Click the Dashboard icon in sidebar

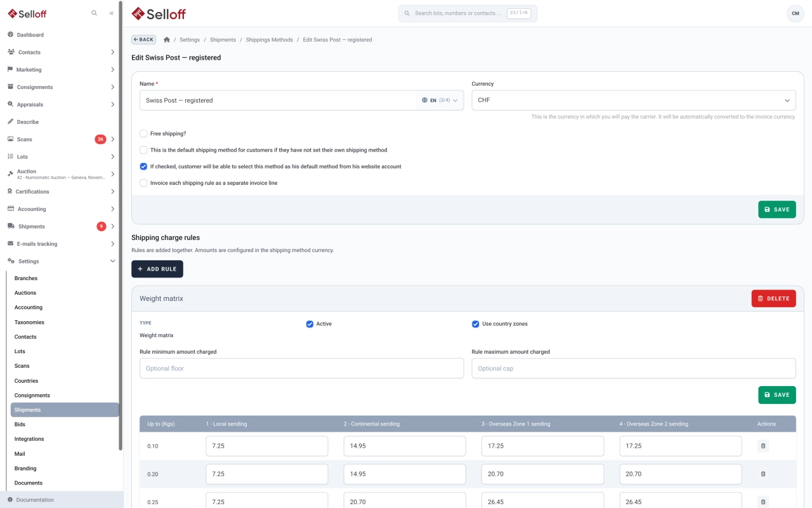tap(10, 35)
